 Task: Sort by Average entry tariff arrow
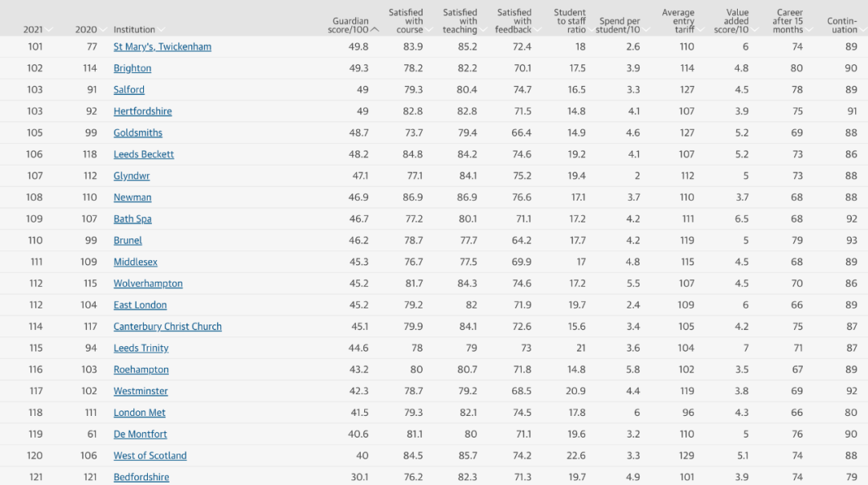tap(699, 30)
